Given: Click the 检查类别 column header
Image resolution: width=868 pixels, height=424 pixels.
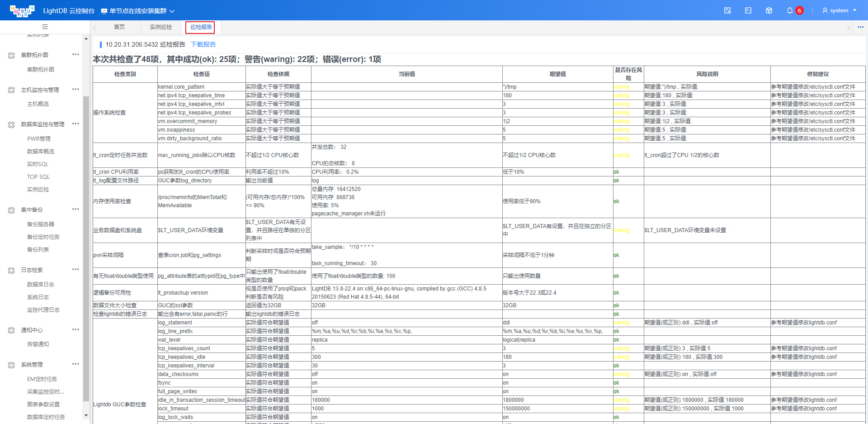Looking at the screenshot, I should click(125, 74).
